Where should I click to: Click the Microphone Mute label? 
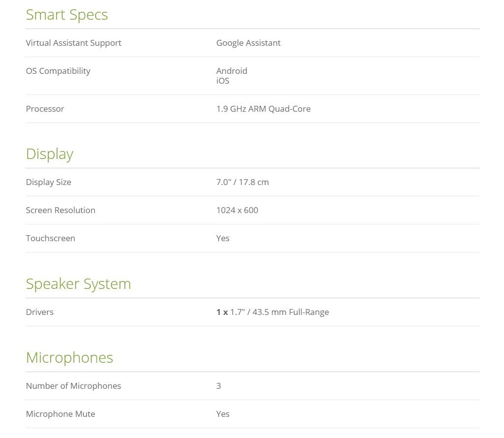[61, 414]
